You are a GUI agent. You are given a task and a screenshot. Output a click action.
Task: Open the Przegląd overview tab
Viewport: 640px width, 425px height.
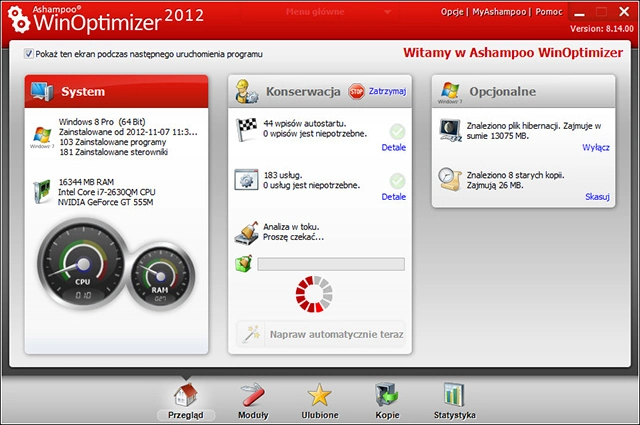coord(186,401)
